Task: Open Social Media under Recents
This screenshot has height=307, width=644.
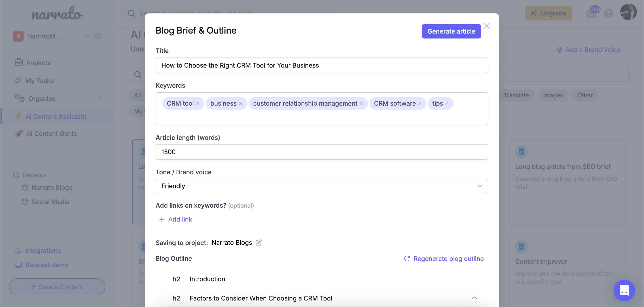Action: click(51, 202)
